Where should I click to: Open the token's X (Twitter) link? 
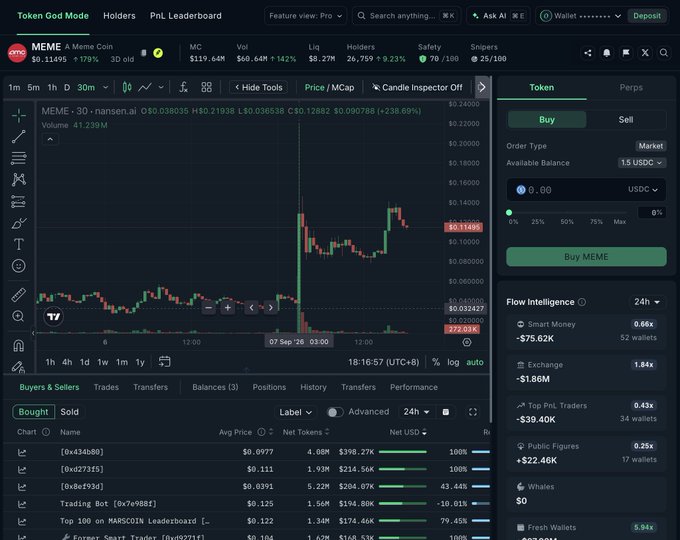tap(645, 53)
